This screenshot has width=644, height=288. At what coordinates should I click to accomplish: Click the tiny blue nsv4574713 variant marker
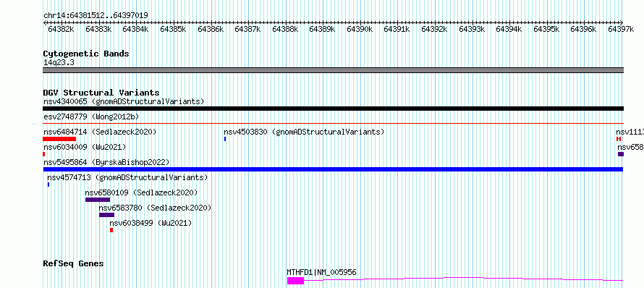(x=48, y=185)
